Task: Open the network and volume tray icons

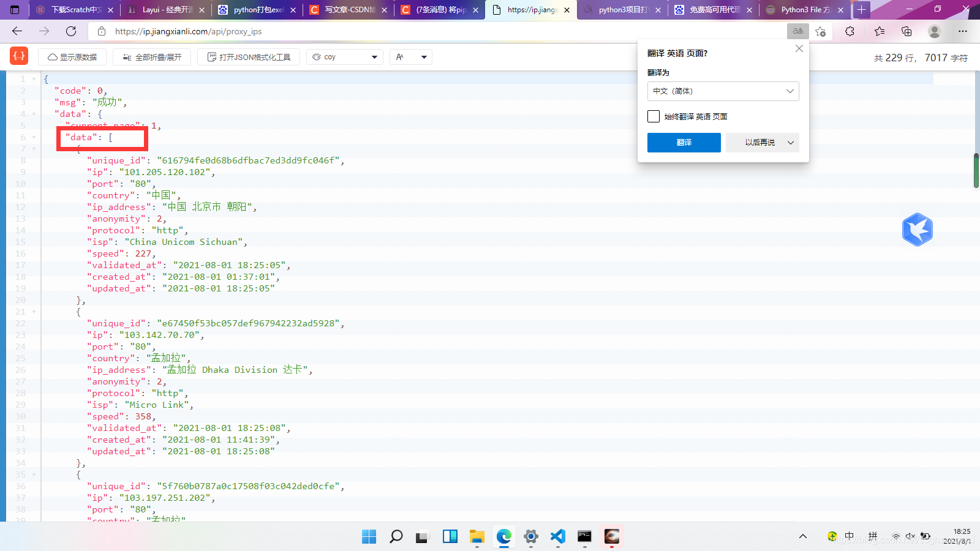Action: point(910,536)
